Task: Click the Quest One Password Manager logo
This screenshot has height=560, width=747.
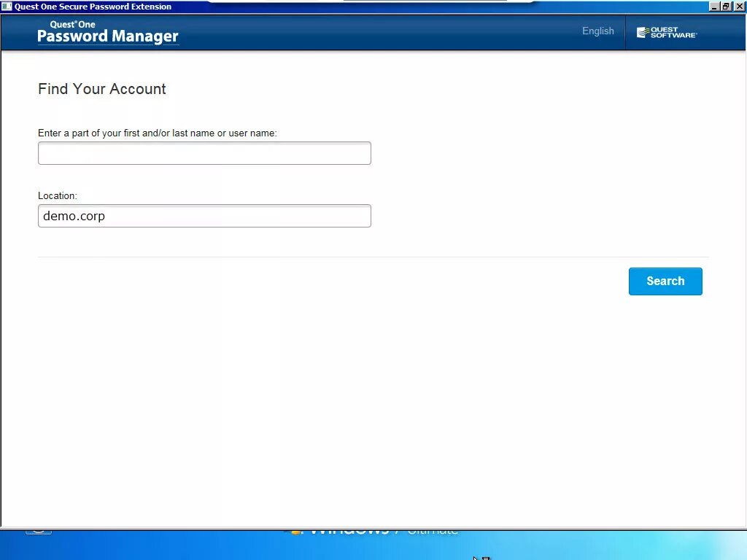Action: 108,32
